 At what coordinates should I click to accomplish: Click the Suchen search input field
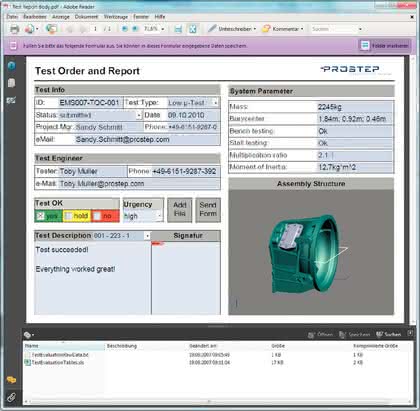[x=334, y=29]
